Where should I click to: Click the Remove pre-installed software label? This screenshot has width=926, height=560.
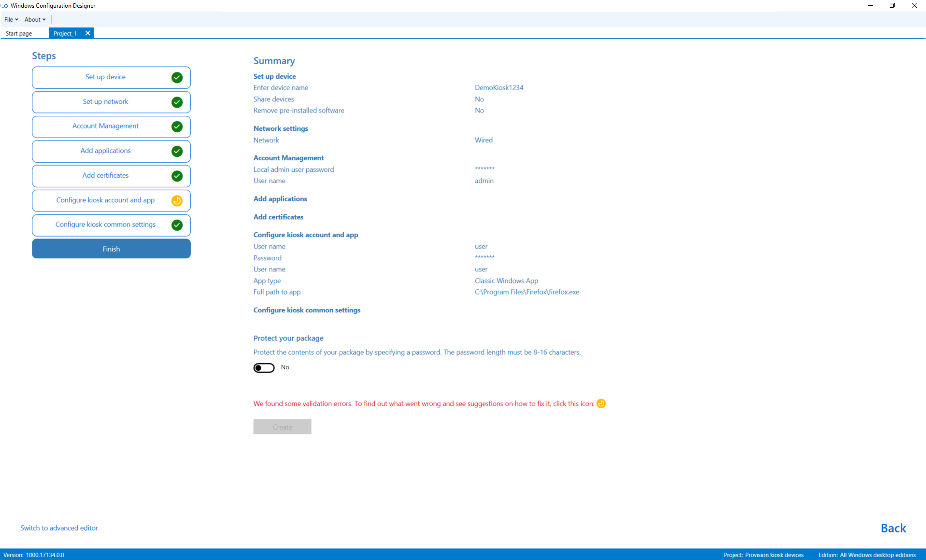[x=299, y=111]
